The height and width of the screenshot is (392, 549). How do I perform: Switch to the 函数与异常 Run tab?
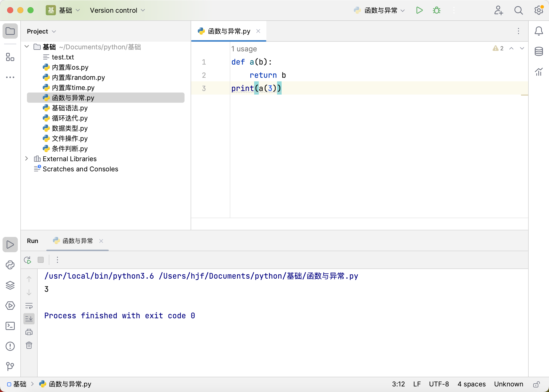[x=78, y=241]
